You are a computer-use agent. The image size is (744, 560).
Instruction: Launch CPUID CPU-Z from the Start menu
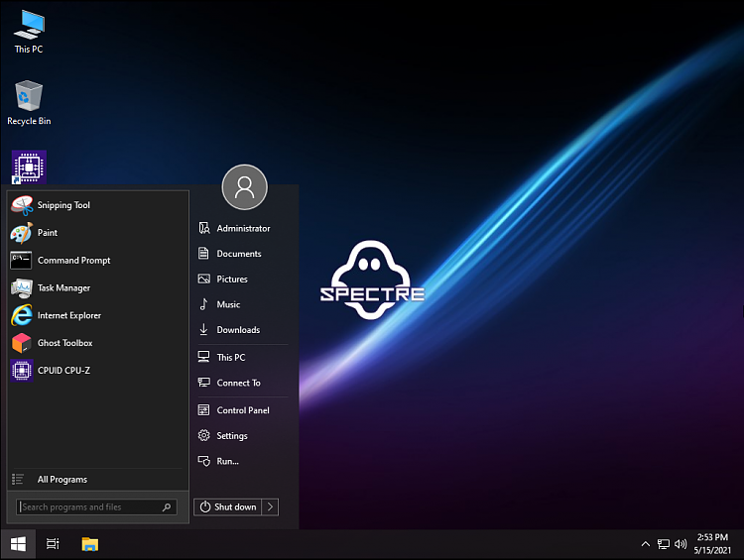98,371
